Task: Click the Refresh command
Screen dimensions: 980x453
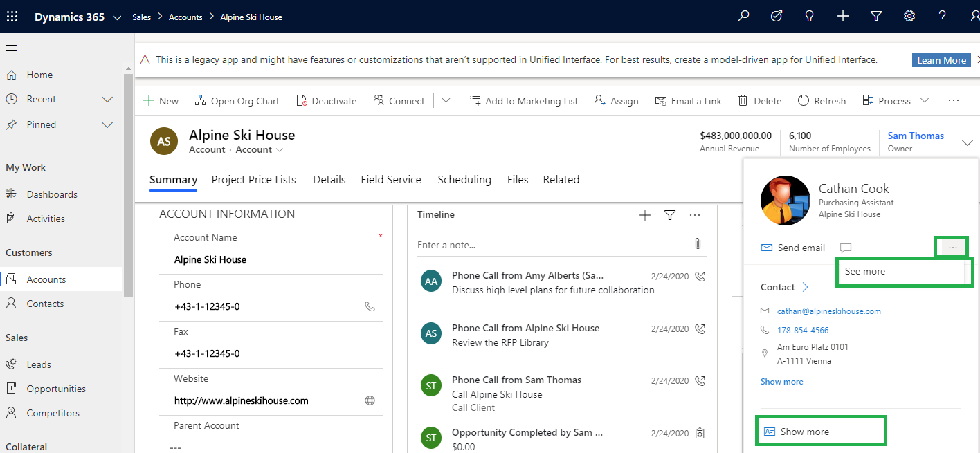Action: (822, 101)
